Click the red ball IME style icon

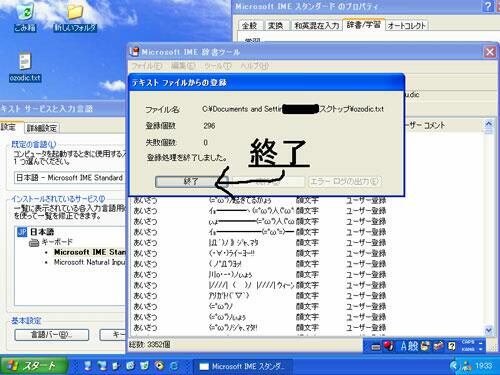389,346
